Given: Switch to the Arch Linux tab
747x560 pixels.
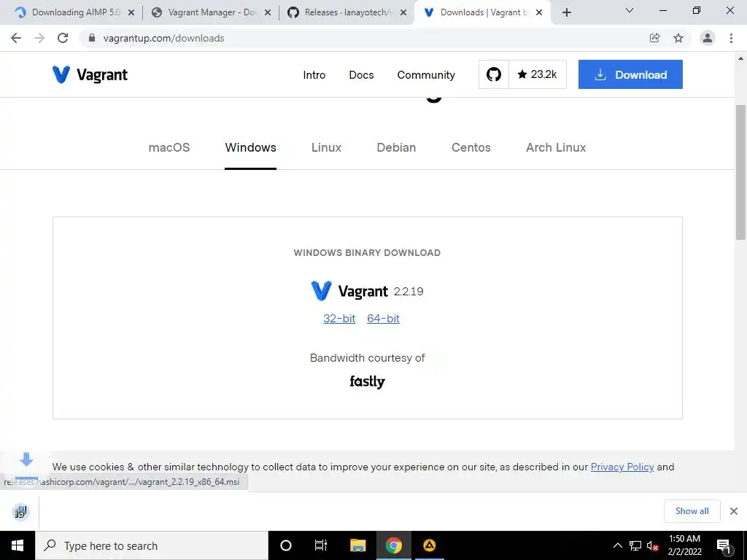Looking at the screenshot, I should 556,147.
